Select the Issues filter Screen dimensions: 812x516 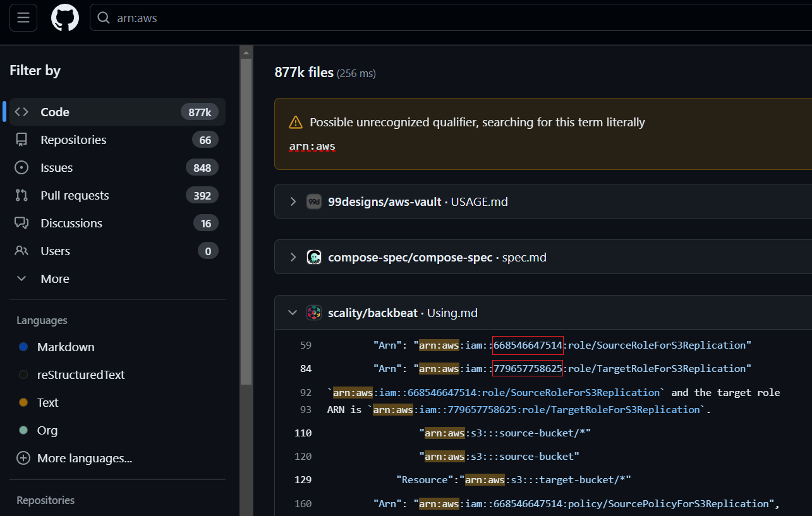pos(117,167)
